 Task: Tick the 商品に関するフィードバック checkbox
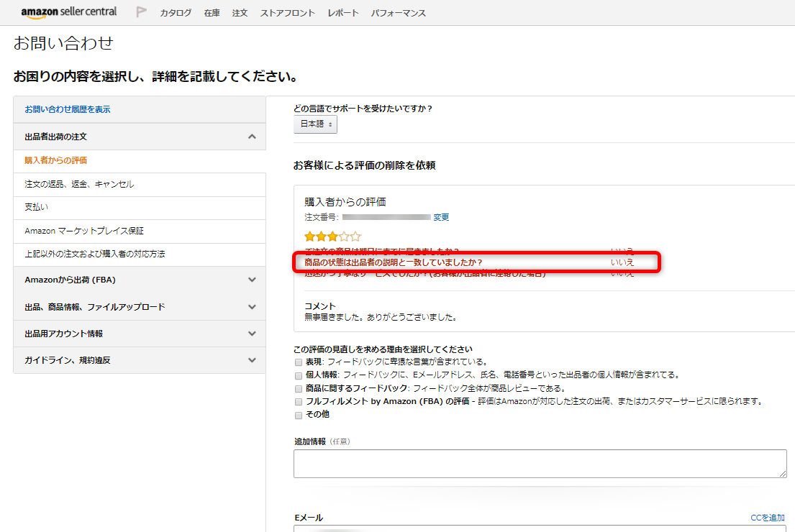[x=299, y=388]
